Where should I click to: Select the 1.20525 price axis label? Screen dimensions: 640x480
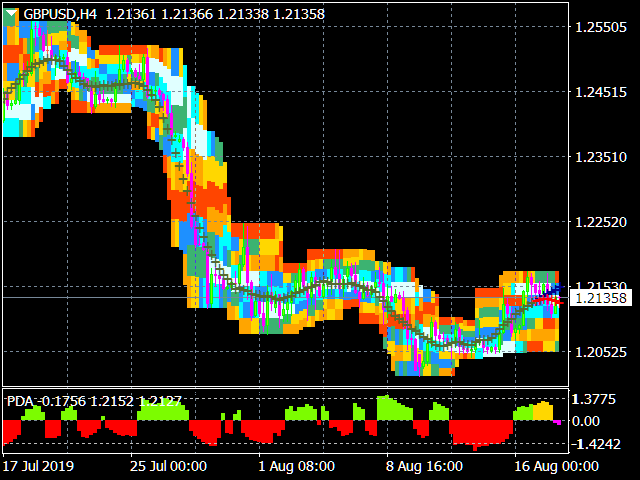pyautogui.click(x=600, y=352)
